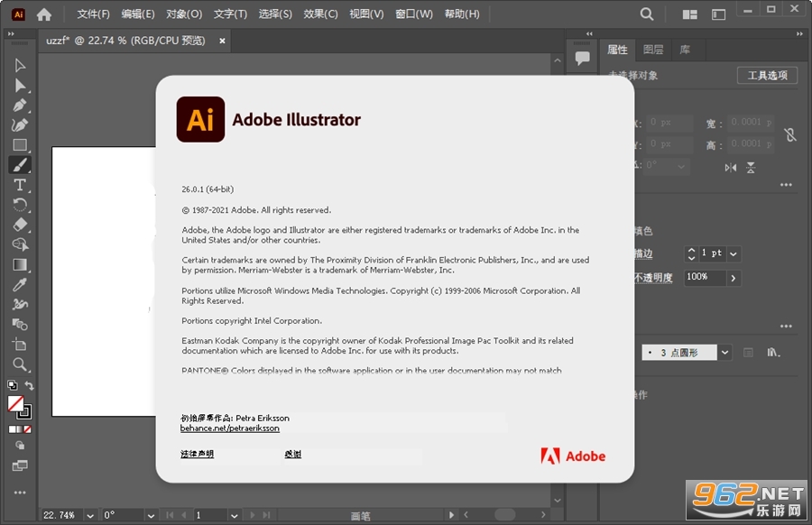Open Change Screen Mode button
The width and height of the screenshot is (812, 525).
click(x=20, y=465)
